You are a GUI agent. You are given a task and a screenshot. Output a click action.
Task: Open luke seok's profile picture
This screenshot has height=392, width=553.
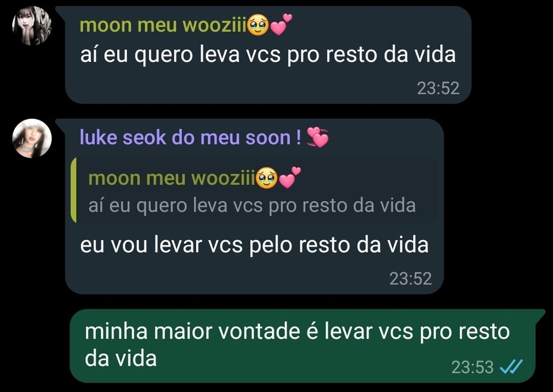32,138
